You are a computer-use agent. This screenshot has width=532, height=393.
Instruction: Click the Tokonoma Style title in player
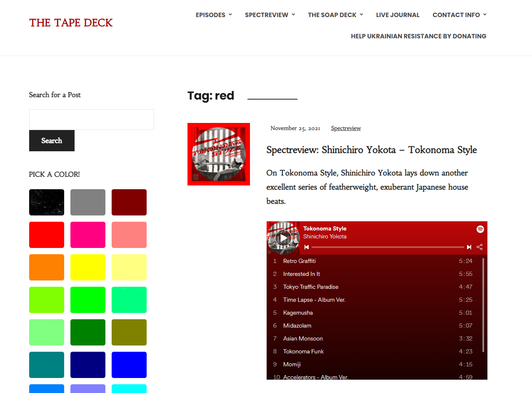pos(325,228)
